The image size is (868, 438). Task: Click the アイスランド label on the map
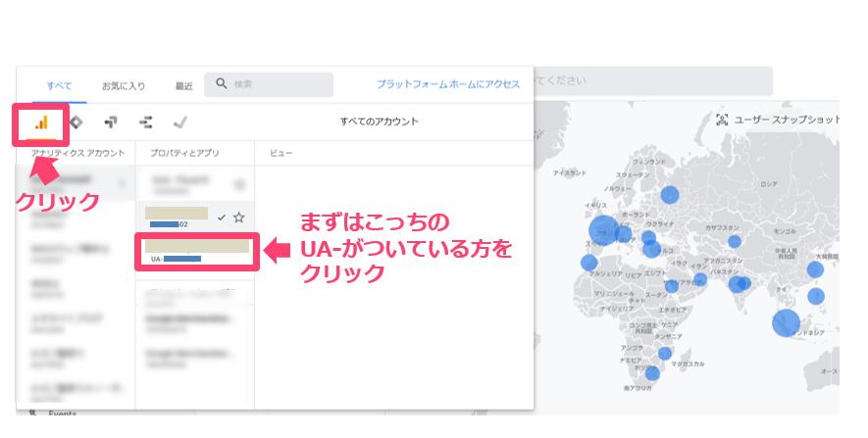click(569, 173)
